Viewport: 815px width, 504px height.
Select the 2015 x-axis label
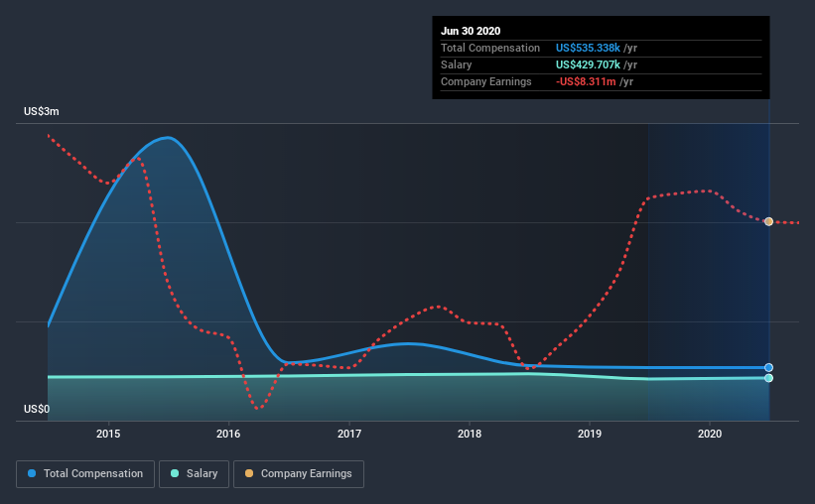click(108, 434)
